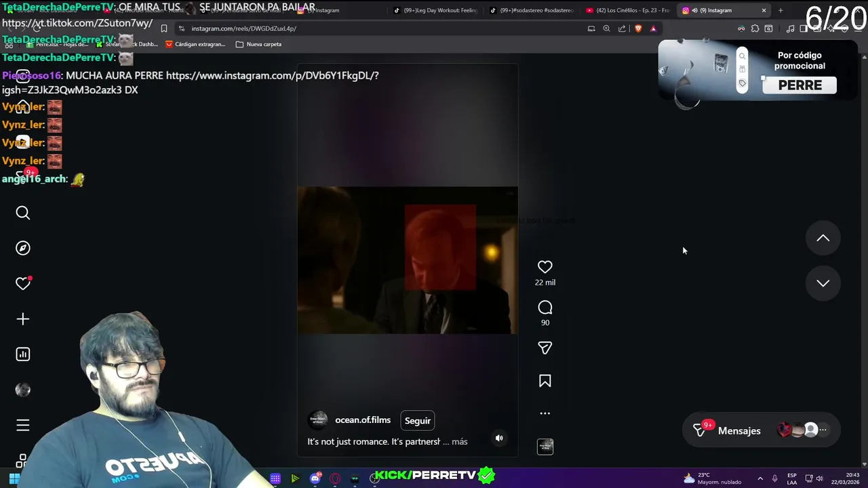Follow ocean.of.films with the Seguir button
868x488 pixels.
point(418,421)
